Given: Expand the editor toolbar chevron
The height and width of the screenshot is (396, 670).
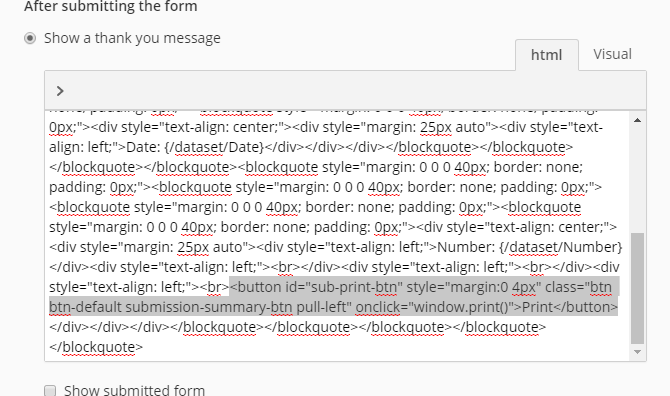Looking at the screenshot, I should click(x=60, y=91).
